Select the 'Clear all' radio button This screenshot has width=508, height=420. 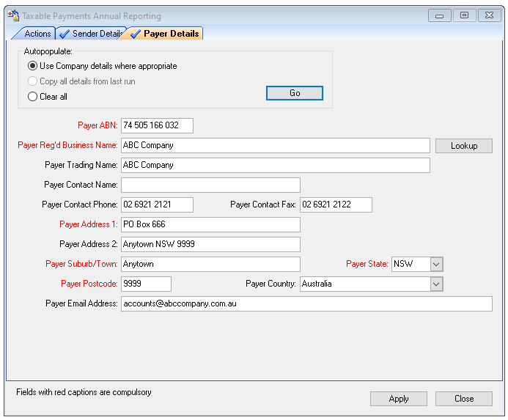coord(32,97)
